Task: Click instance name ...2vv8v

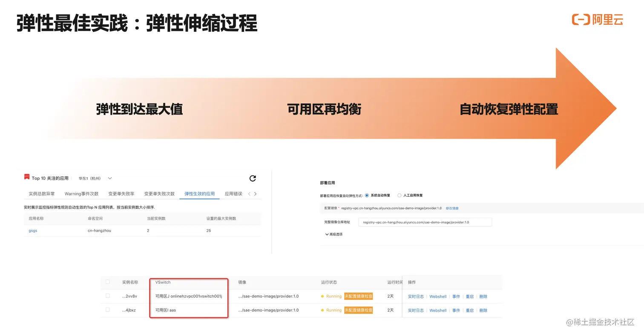Action: [129, 296]
